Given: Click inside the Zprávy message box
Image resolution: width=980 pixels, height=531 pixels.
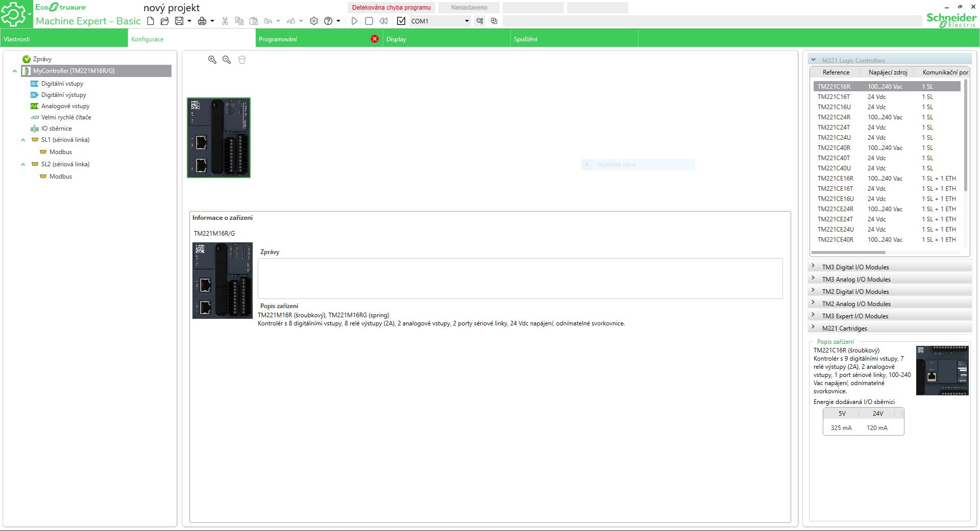Looking at the screenshot, I should (520, 279).
